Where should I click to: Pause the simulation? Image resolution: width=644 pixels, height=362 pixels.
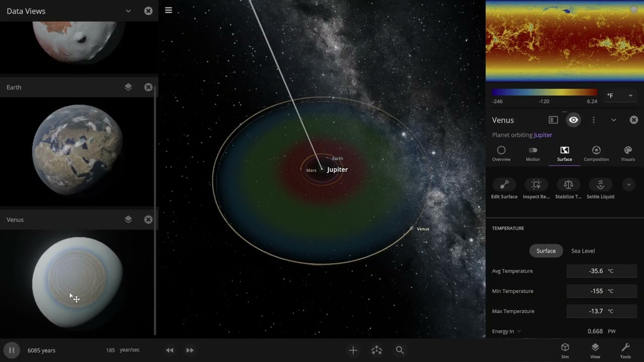[11, 350]
